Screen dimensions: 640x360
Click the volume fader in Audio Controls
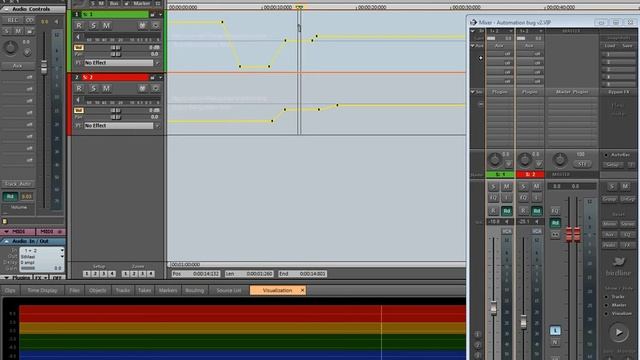44,67
